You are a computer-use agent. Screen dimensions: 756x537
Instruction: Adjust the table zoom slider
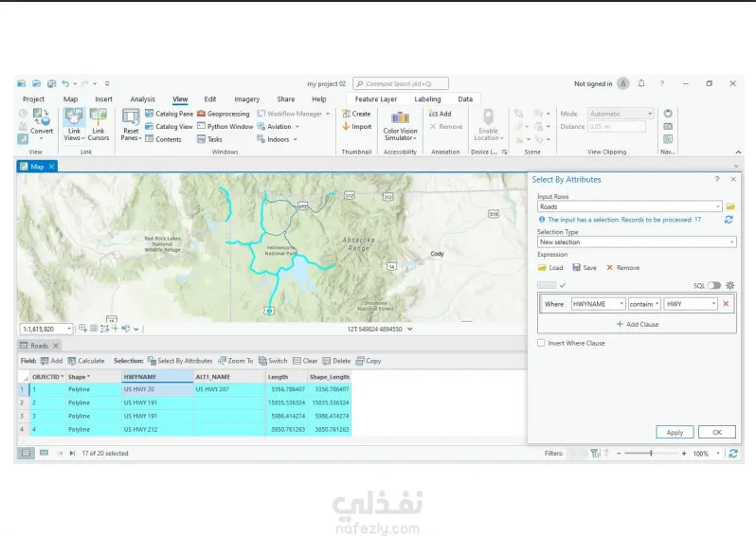[x=651, y=453]
